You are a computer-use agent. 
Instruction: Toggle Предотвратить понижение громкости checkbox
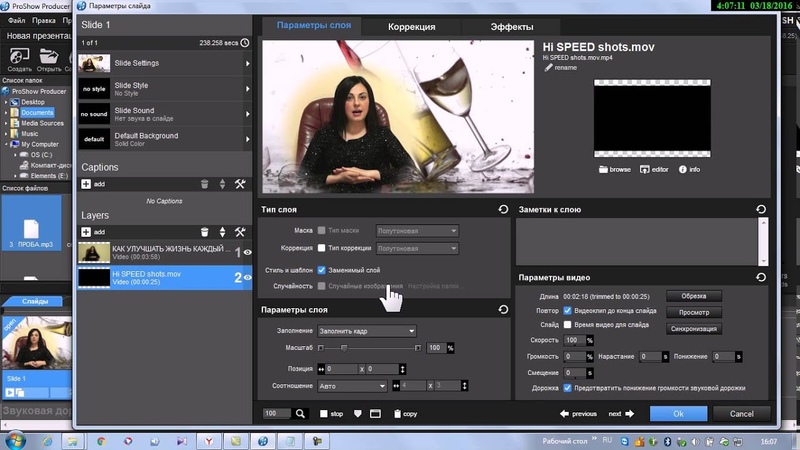click(x=567, y=388)
